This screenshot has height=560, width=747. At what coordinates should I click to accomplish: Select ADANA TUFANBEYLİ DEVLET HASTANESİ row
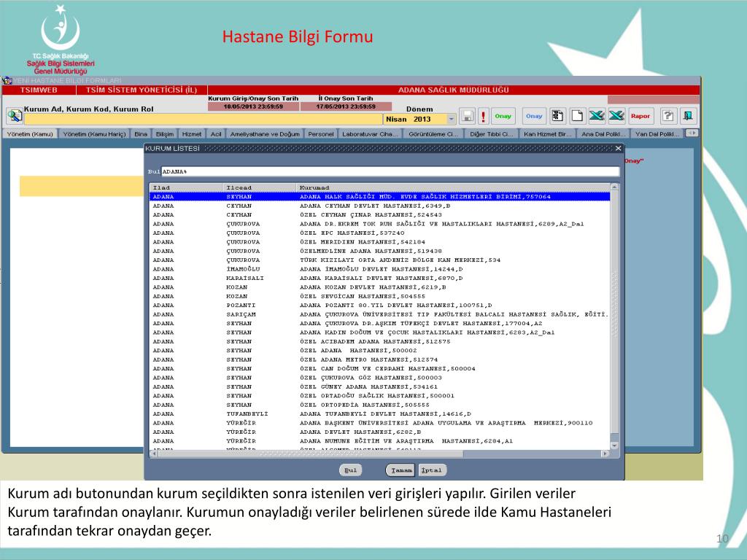pos(379,414)
